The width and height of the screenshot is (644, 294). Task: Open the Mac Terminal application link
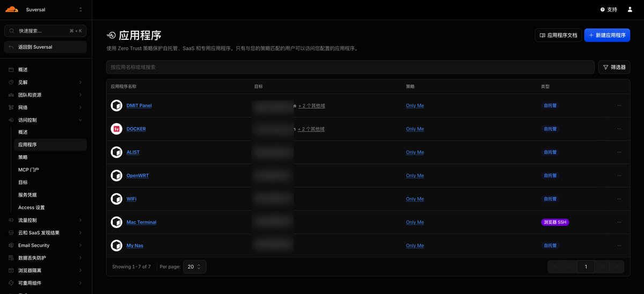[x=141, y=223]
